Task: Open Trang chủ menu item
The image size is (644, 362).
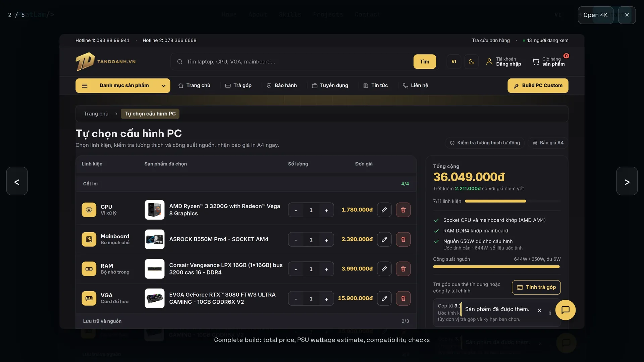Action: (194, 85)
